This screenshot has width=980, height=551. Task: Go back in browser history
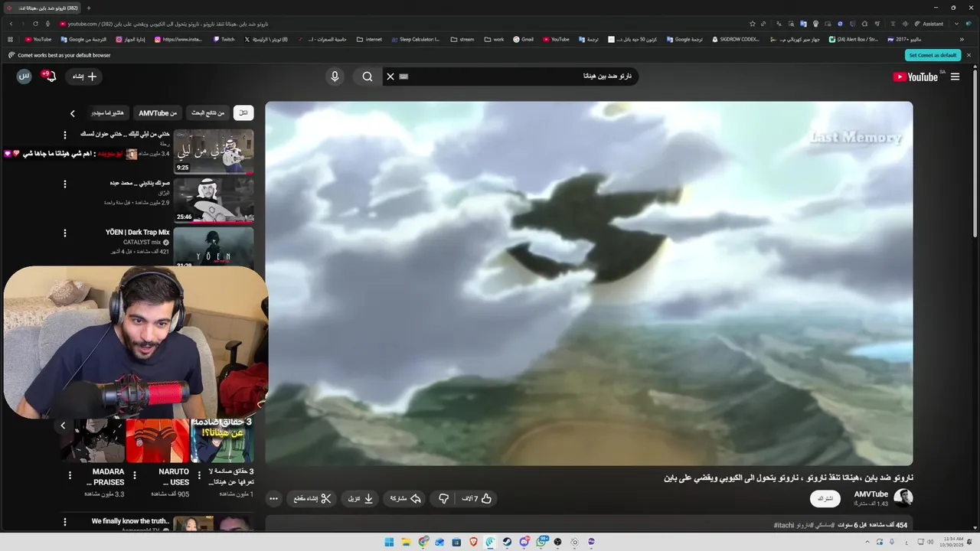tap(11, 24)
